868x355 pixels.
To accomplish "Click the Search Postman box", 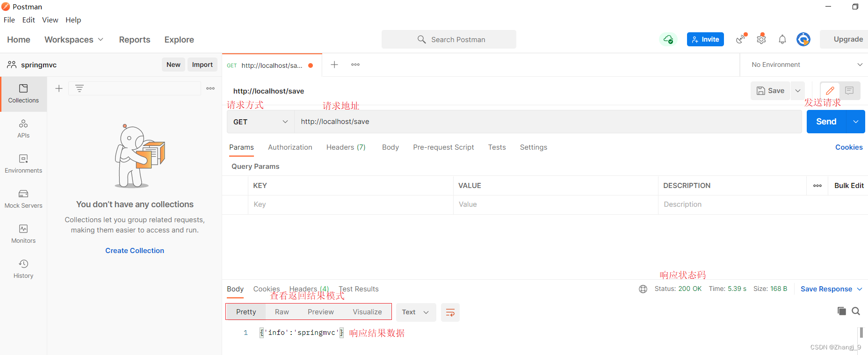I will [449, 39].
